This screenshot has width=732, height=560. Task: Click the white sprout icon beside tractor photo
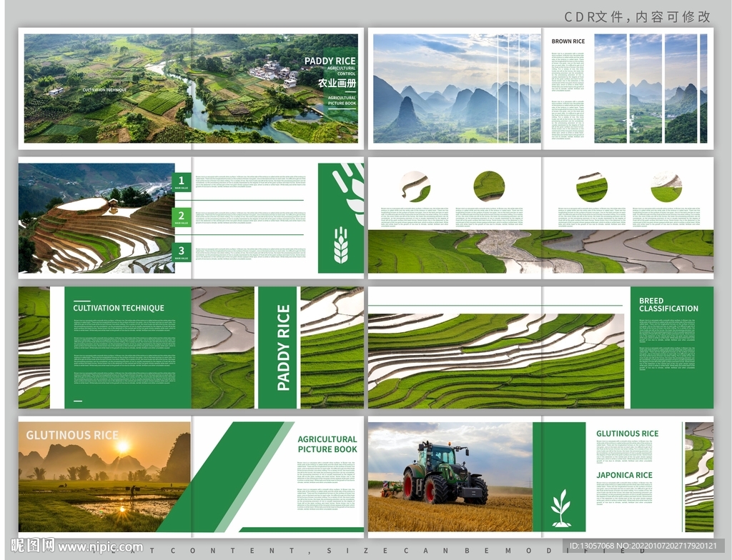tap(560, 508)
